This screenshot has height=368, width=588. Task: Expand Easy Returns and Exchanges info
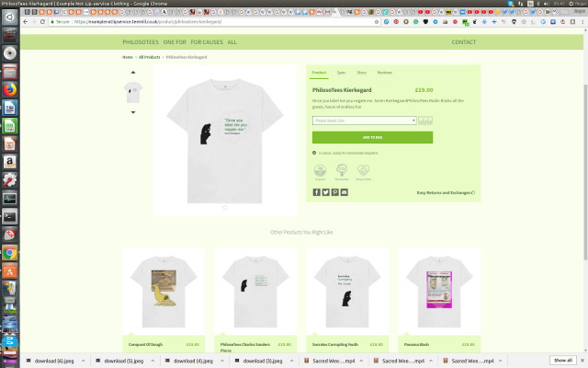click(446, 192)
